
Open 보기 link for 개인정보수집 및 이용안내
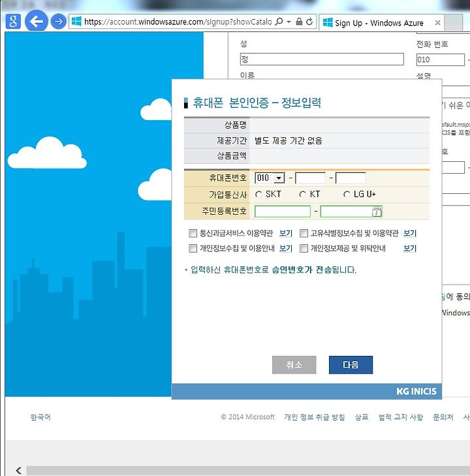coord(285,248)
